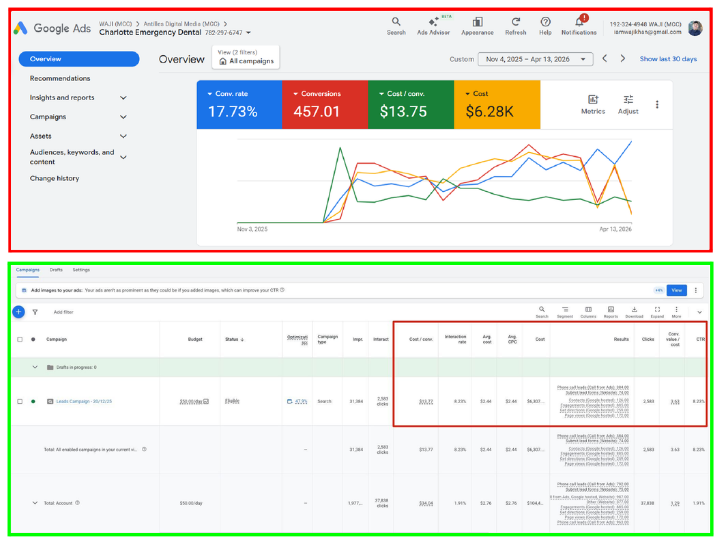This screenshot has height=544, width=721.
Task: Switch to the Drafts tab
Action: tap(56, 270)
